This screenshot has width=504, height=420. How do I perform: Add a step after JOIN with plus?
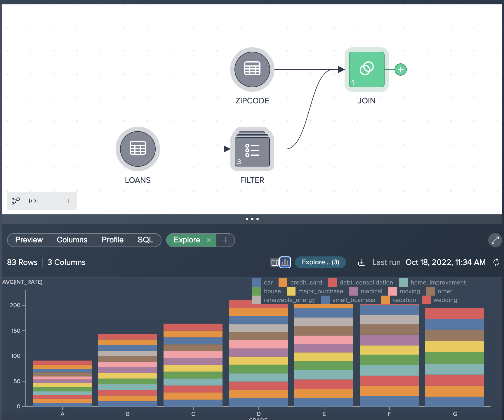point(400,70)
